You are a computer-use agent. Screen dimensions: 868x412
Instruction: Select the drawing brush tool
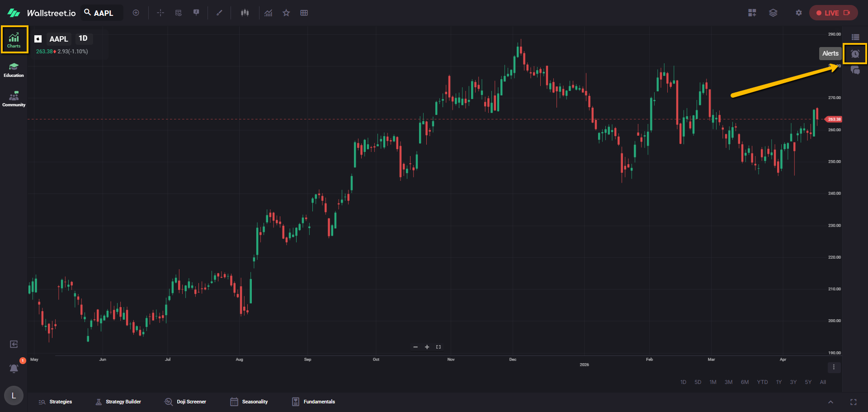point(219,13)
